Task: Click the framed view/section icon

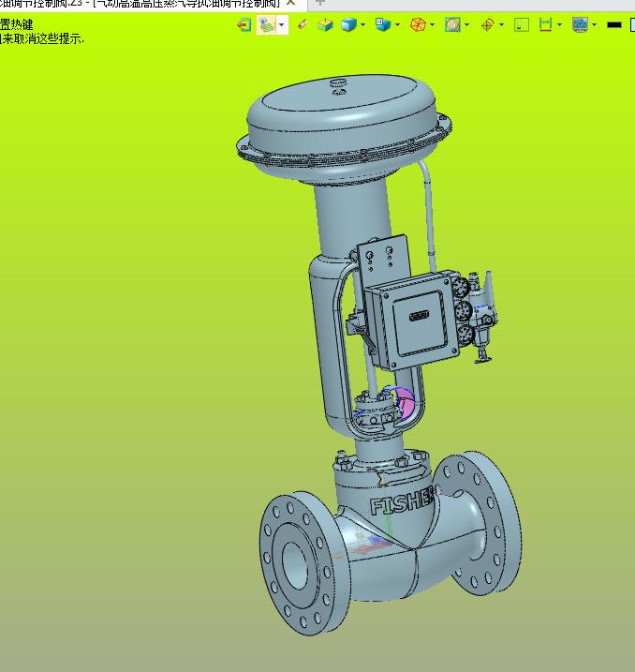Action: [x=452, y=24]
